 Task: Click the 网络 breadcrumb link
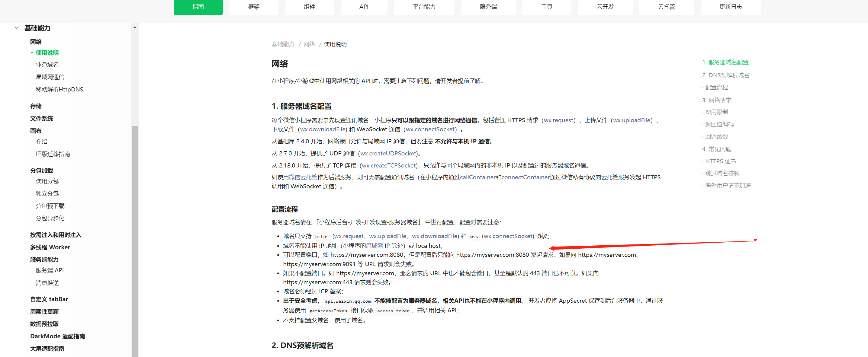pyautogui.click(x=309, y=44)
